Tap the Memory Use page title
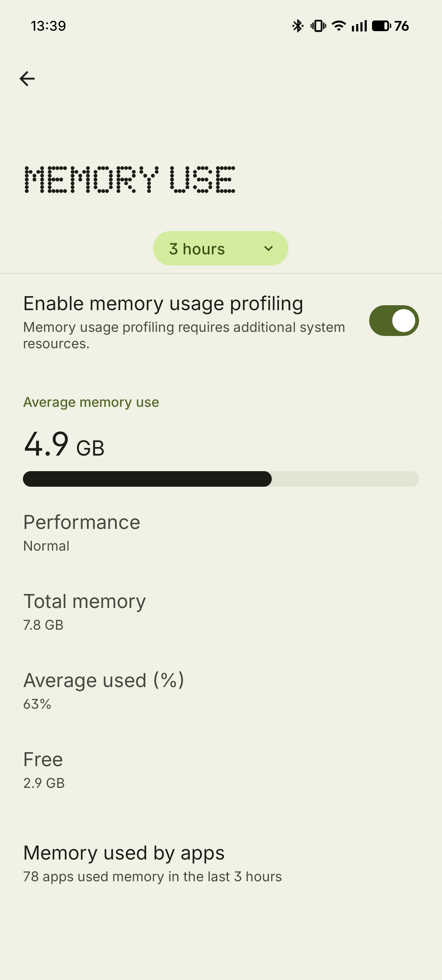 coord(130,180)
